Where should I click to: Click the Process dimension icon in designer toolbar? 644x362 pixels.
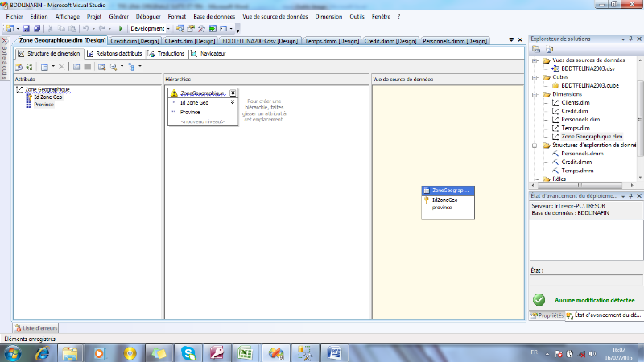tap(19, 66)
